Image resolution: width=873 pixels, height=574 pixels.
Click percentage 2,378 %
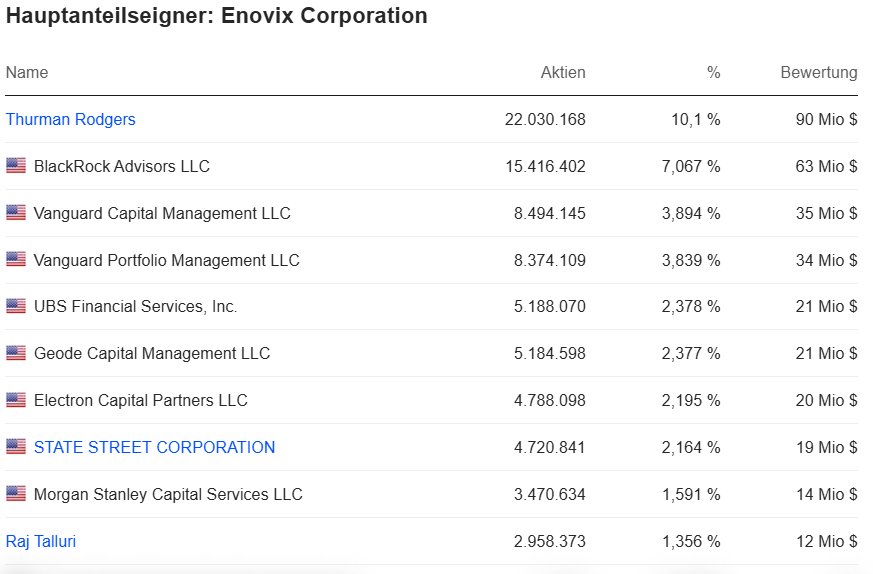[691, 306]
